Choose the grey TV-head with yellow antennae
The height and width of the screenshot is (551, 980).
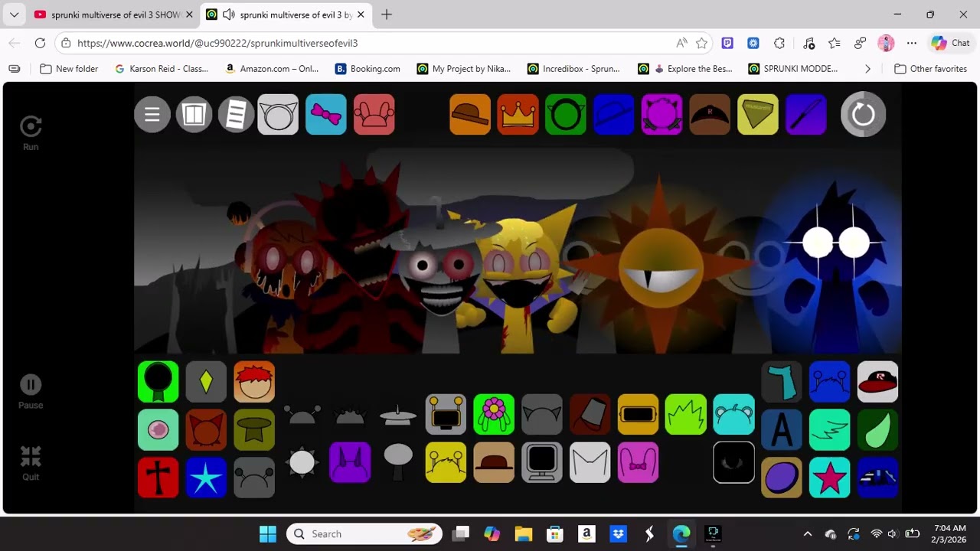(446, 414)
